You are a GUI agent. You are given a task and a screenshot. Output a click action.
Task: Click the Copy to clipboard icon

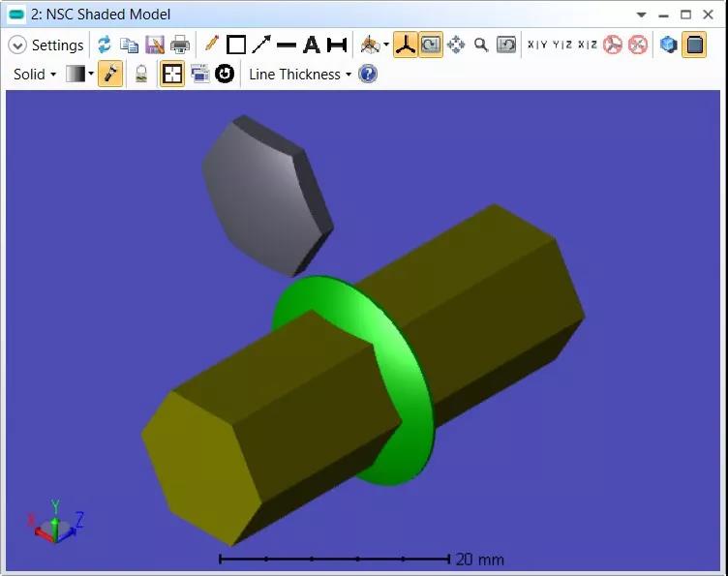(129, 45)
